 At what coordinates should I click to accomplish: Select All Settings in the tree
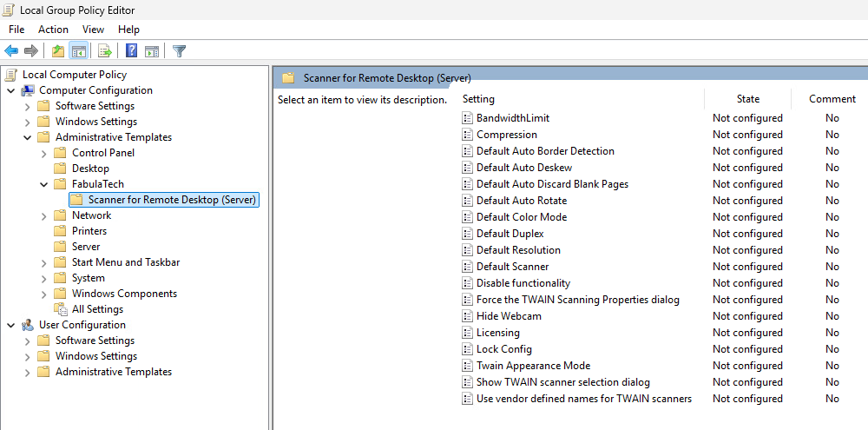click(97, 309)
